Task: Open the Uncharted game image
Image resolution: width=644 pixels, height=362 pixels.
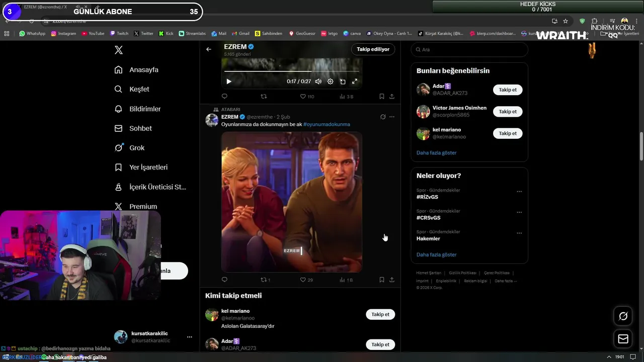Action: [x=292, y=202]
